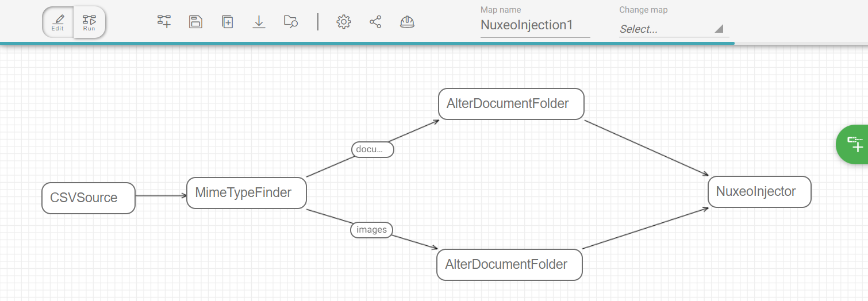Select the NuxeoInjector node

pyautogui.click(x=759, y=192)
